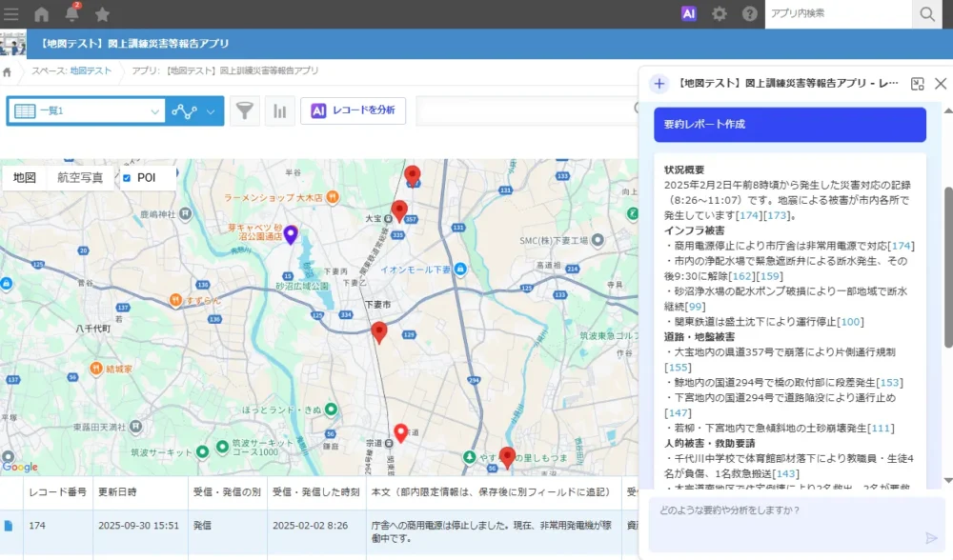The image size is (953, 560).
Task: Open the settings gear icon
Action: tap(720, 13)
